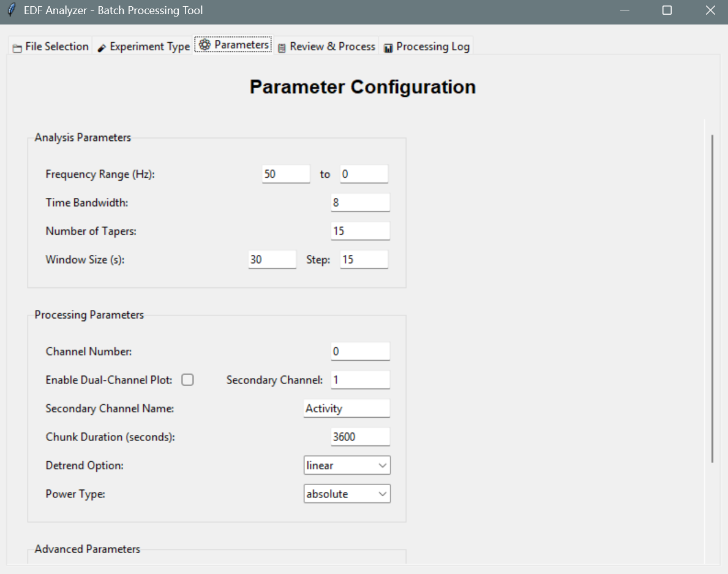The width and height of the screenshot is (728, 574).
Task: Select the Number of Tapers field
Action: coord(359,231)
